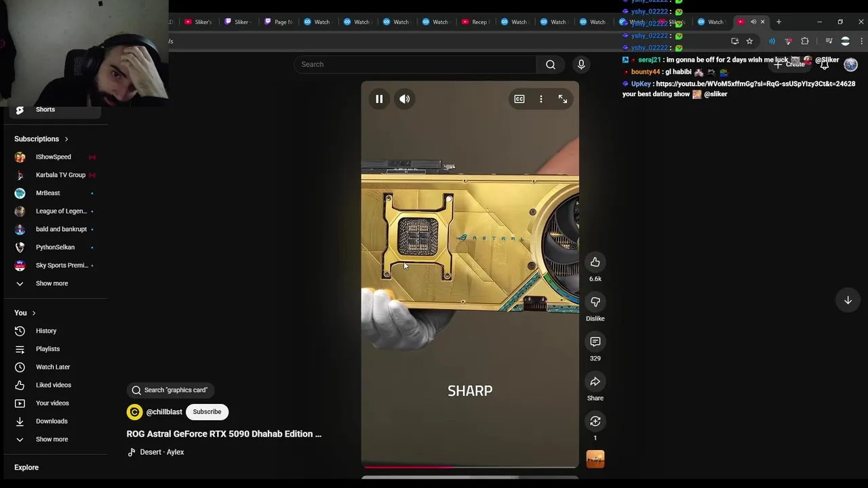Screen dimensions: 868x488
Task: Mute the active tab's audio icon
Action: [x=753, y=22]
